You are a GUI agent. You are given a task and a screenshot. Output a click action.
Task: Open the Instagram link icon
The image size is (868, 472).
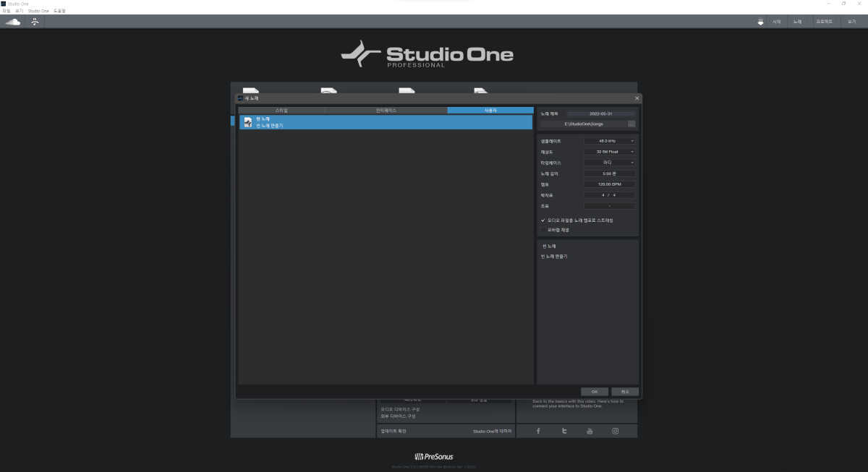coord(616,432)
